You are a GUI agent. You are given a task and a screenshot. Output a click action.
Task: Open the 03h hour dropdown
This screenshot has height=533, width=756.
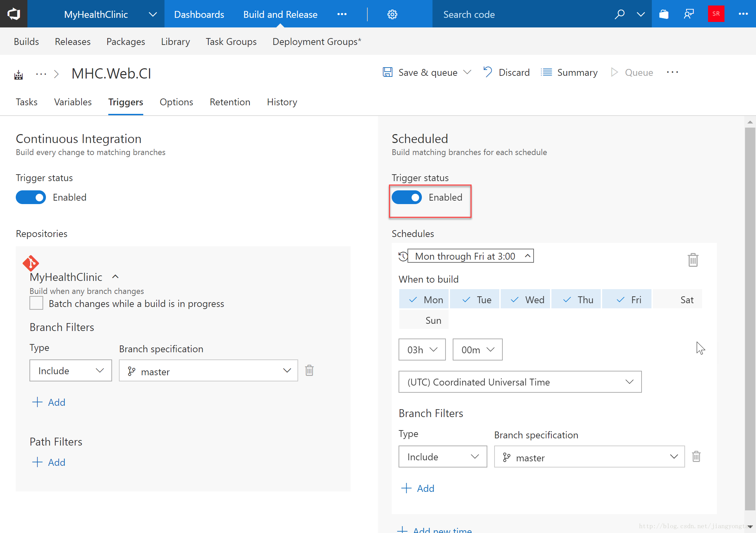422,350
